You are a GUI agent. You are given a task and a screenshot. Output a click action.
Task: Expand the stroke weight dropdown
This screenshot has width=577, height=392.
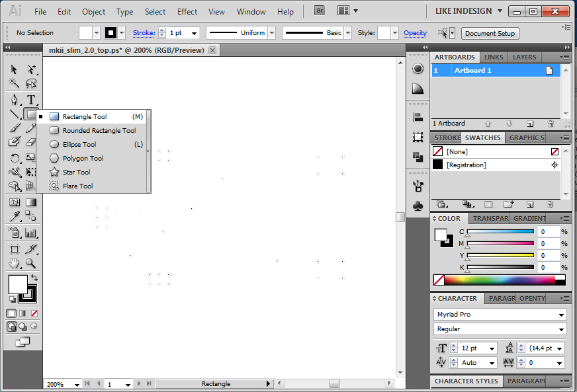click(x=194, y=33)
